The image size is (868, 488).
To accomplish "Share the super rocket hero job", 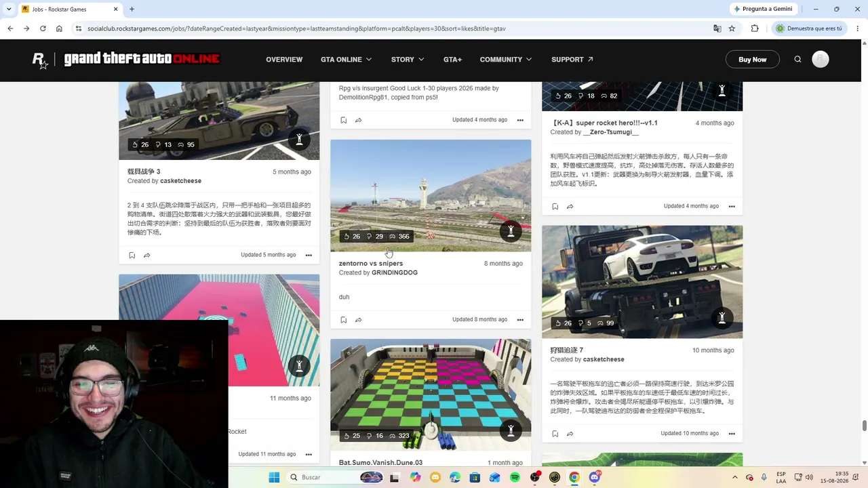I will click(570, 207).
